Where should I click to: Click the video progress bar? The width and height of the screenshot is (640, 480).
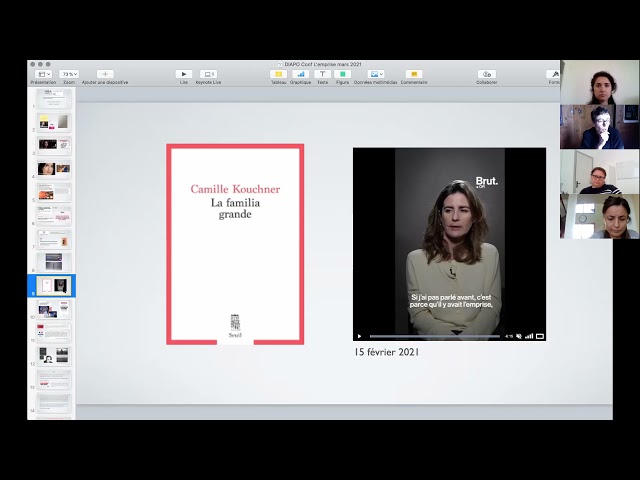[435, 336]
